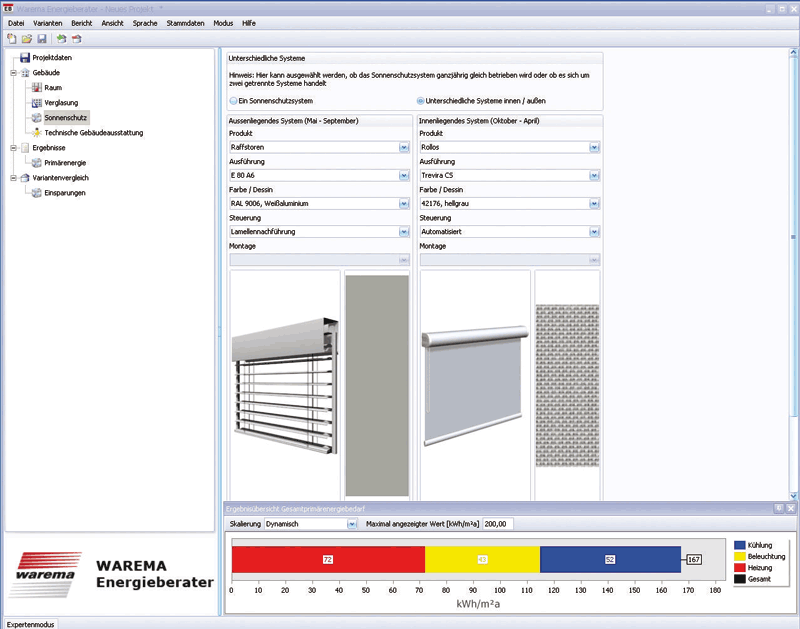Select Unterschiedliche Systeme innen / außen radio

pyautogui.click(x=420, y=101)
